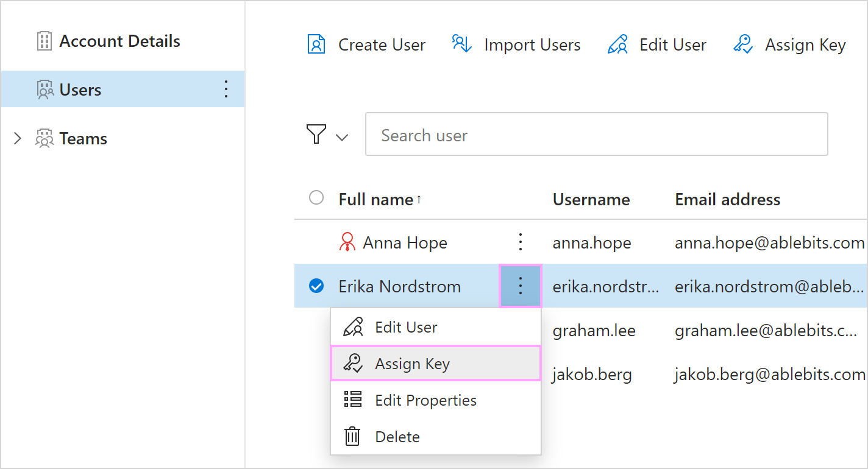The height and width of the screenshot is (469, 868).
Task: Click the key icon in the context menu
Action: [x=353, y=363]
